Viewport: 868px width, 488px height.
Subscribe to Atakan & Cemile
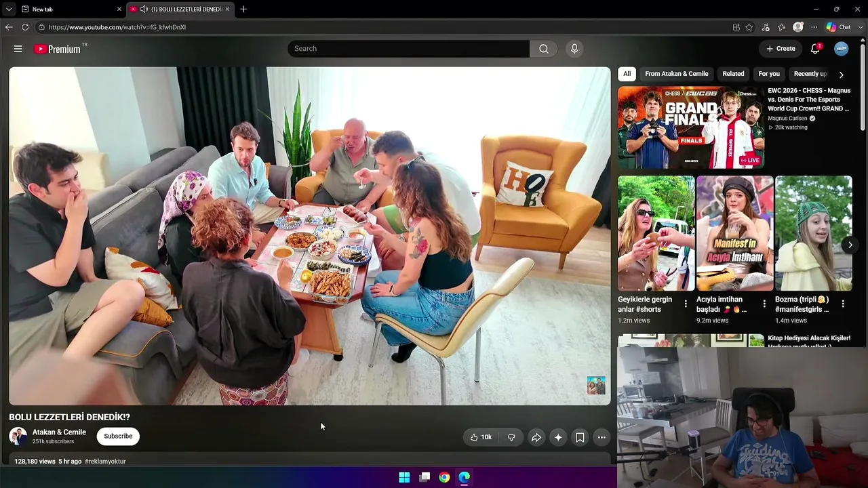tap(118, 436)
